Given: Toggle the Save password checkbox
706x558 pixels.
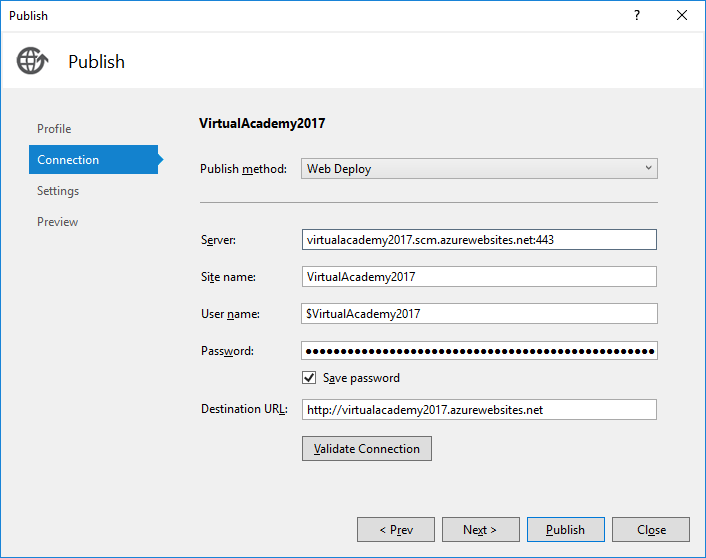Looking at the screenshot, I should click(309, 378).
